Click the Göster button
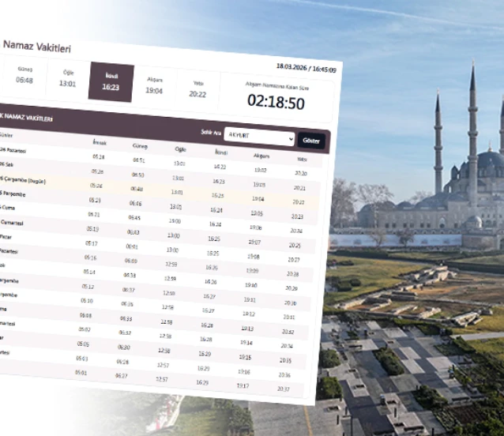Viewport: 504px width, 436px height. click(x=311, y=141)
